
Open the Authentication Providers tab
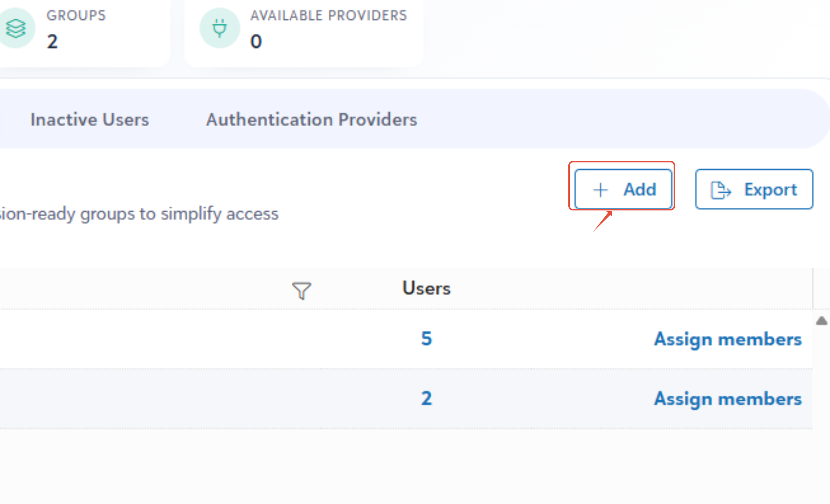click(x=311, y=119)
